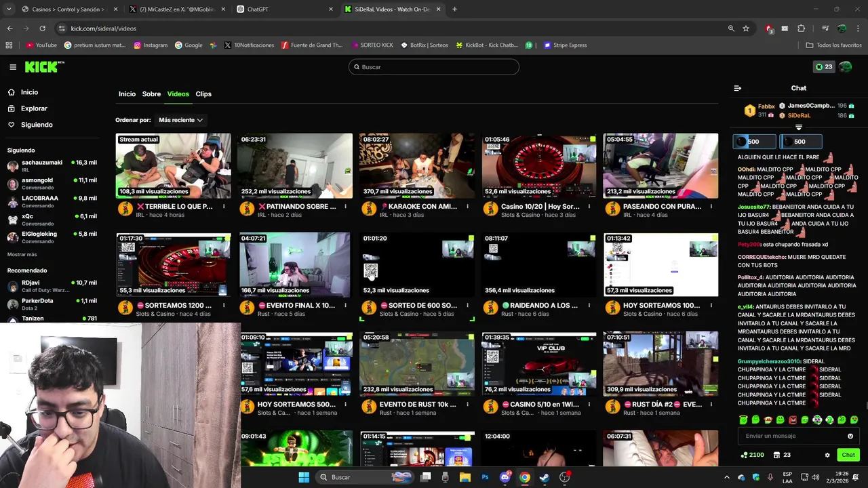Open options for Karaoke con ami video

click(467, 207)
